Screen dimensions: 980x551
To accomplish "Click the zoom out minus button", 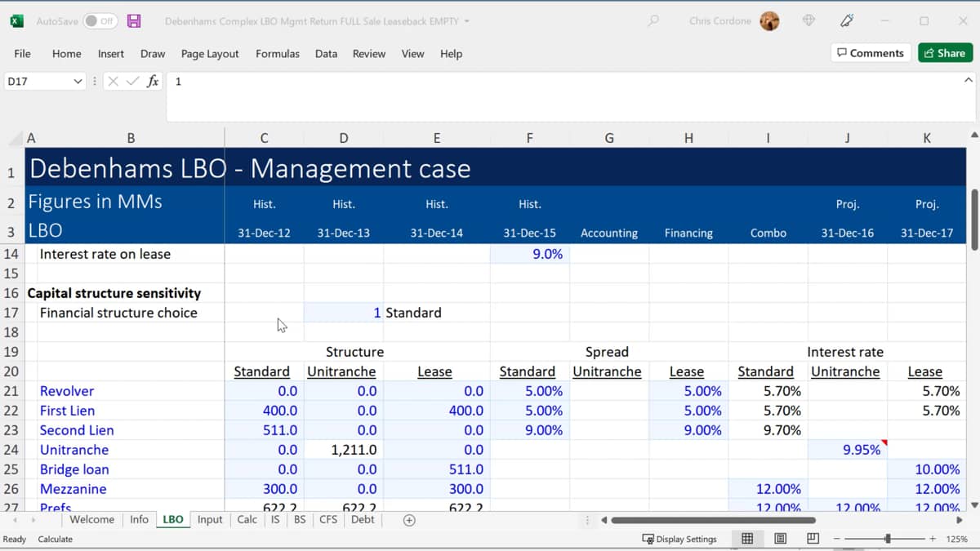I will [x=837, y=539].
